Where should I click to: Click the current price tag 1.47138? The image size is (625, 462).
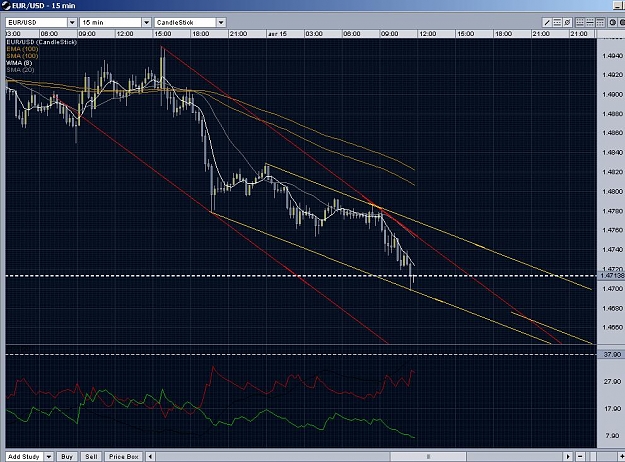pos(611,276)
